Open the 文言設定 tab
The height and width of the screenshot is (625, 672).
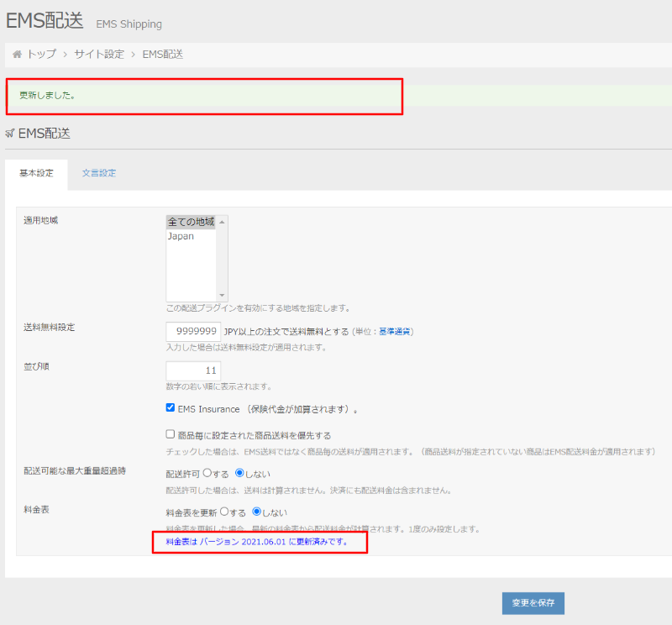[x=99, y=173]
